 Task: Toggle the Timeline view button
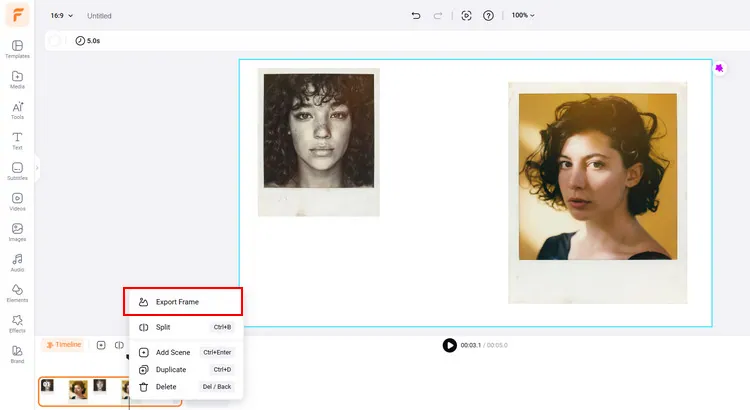(62, 344)
